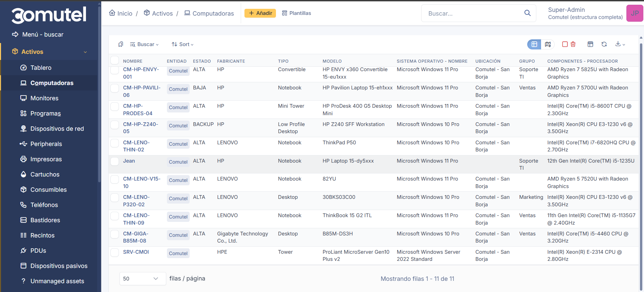Click the sidebar vertical scrollbar
This screenshot has height=292, width=644.
[x=99, y=95]
